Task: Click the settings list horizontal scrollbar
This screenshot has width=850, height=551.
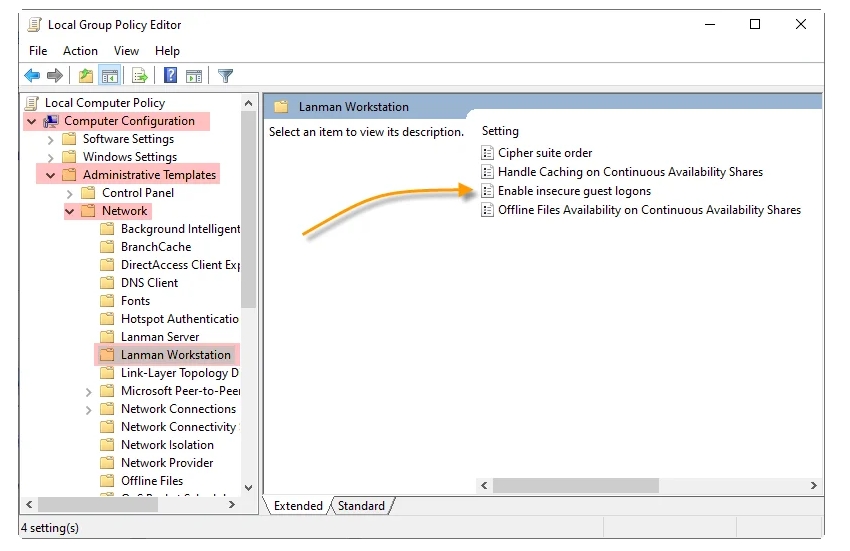Action: coord(575,485)
